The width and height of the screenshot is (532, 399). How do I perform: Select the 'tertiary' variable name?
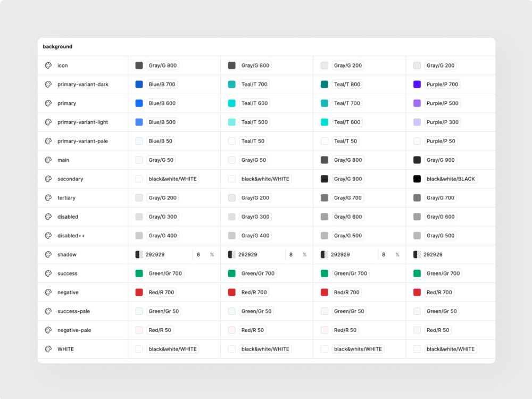point(66,198)
